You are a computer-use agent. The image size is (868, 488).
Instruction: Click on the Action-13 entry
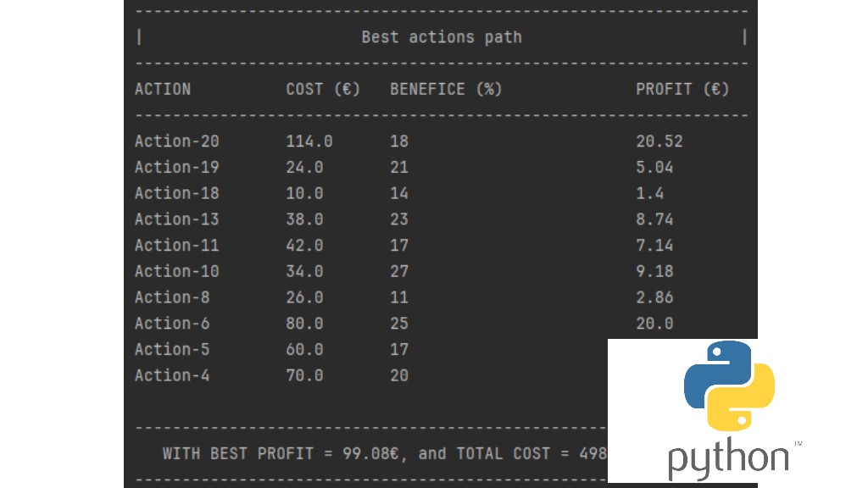(x=176, y=219)
